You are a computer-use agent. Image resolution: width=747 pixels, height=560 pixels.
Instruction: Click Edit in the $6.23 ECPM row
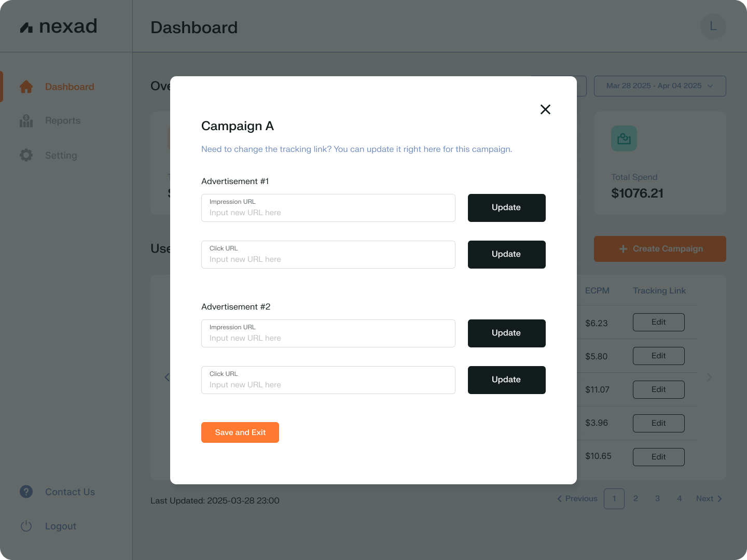pos(659,322)
